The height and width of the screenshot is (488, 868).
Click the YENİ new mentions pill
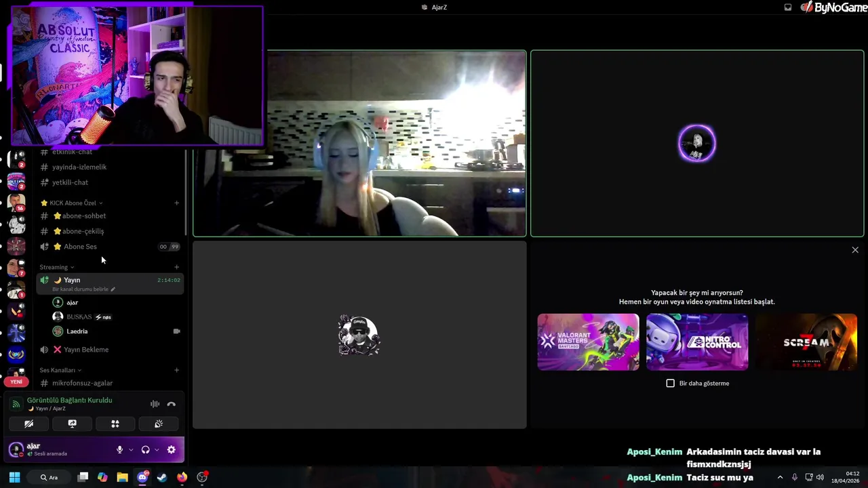coord(16,382)
